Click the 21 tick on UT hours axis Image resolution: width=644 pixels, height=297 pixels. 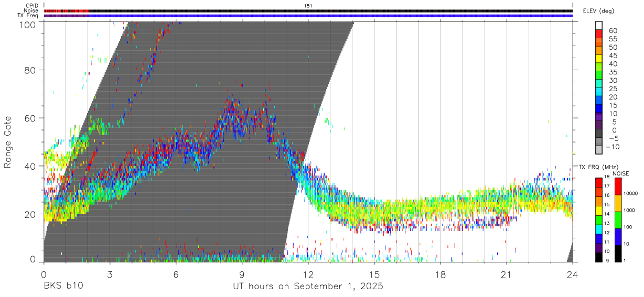[507, 274]
